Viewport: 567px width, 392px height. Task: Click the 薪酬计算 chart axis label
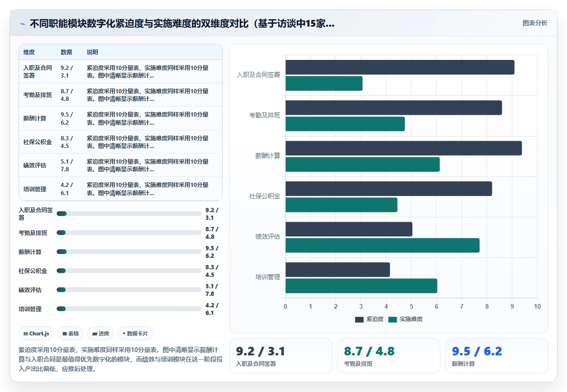(268, 156)
